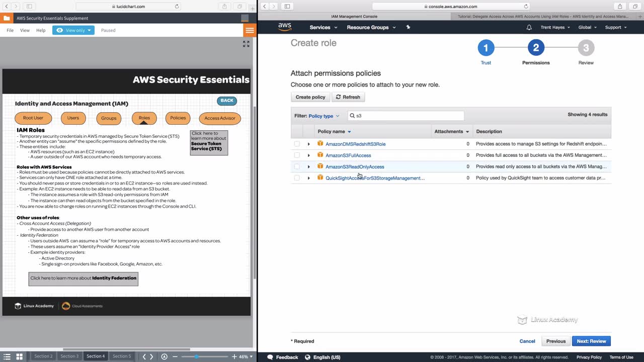Open the View menu in Lucidchart
The width and height of the screenshot is (644, 362).
[25, 30]
